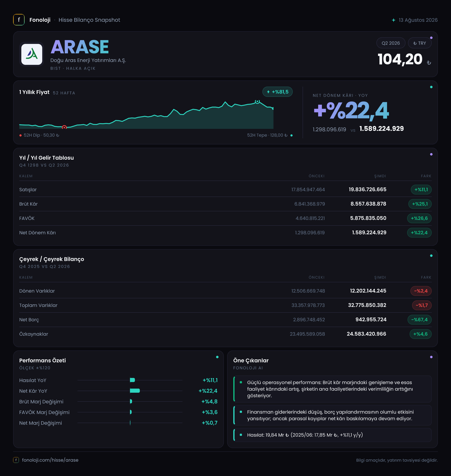The height and width of the screenshot is (476, 451).
Task: Click the Satışlar +%11,1 change badge
Action: click(x=421, y=189)
